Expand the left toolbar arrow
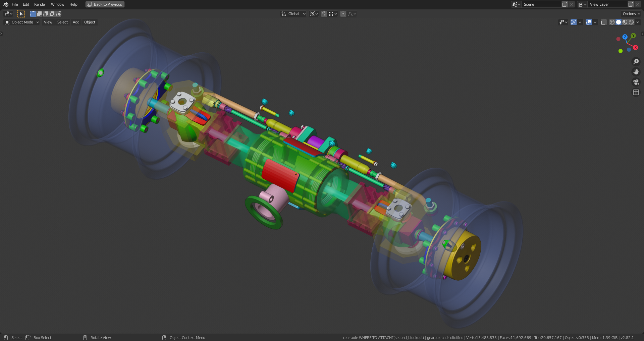 click(x=1, y=34)
